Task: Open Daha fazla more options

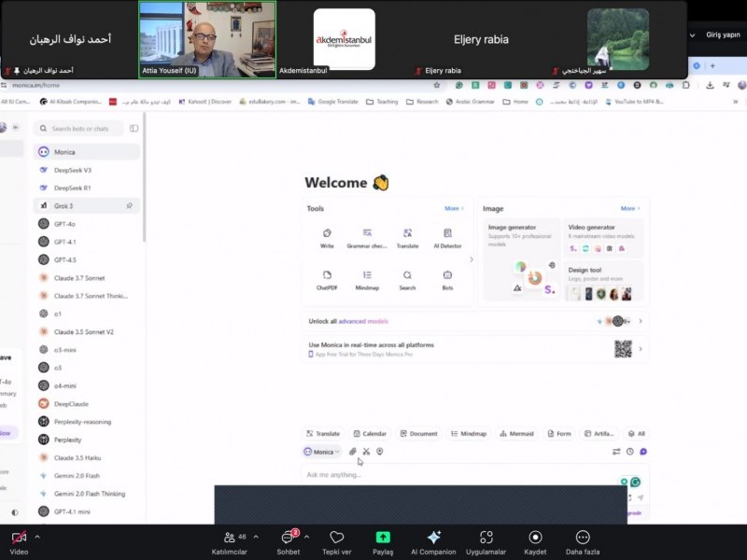Action: tap(583, 542)
